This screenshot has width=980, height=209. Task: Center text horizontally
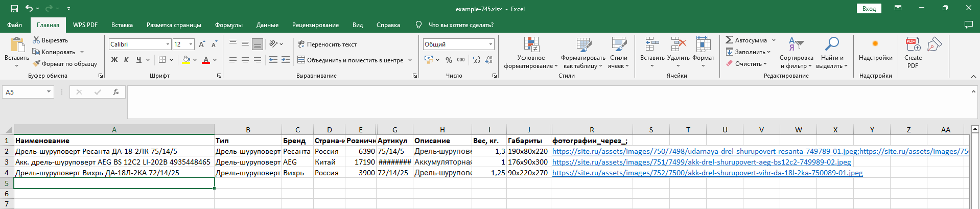pyautogui.click(x=245, y=60)
